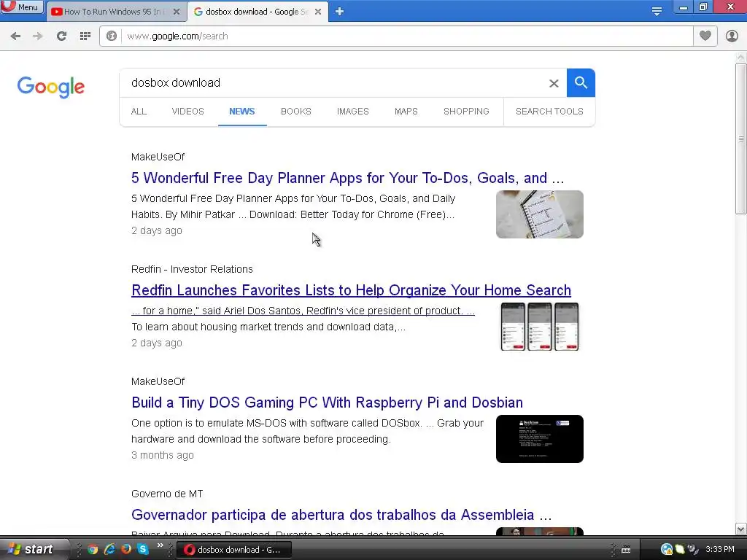Click the black terminal thumbnail for Dosbian article
Viewport: 747px width, 560px height.
539,439
